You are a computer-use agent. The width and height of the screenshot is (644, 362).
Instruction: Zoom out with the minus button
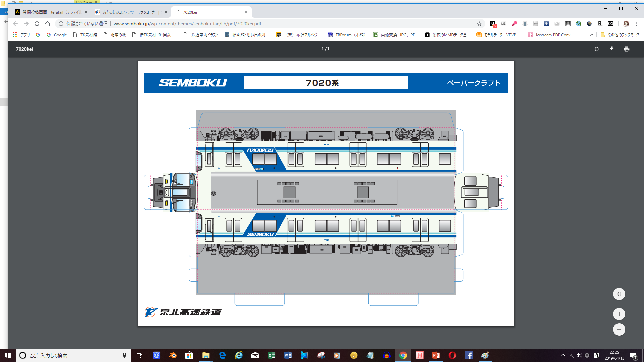pyautogui.click(x=619, y=329)
